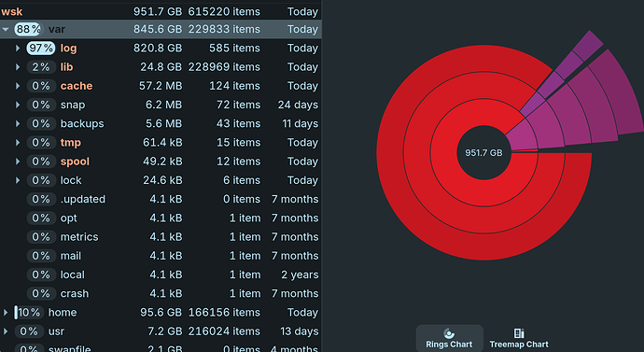Select the home folder name
The width and height of the screenshot is (644, 352).
[63, 313]
